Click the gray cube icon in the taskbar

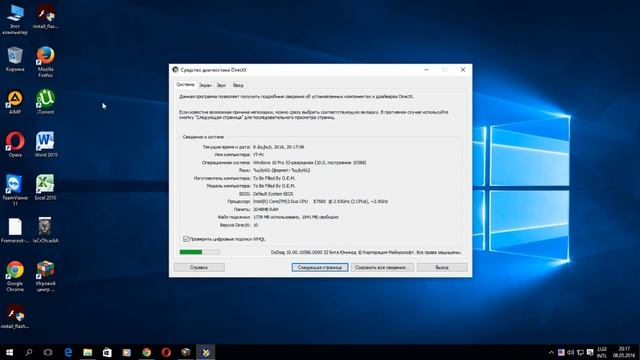[186, 352]
